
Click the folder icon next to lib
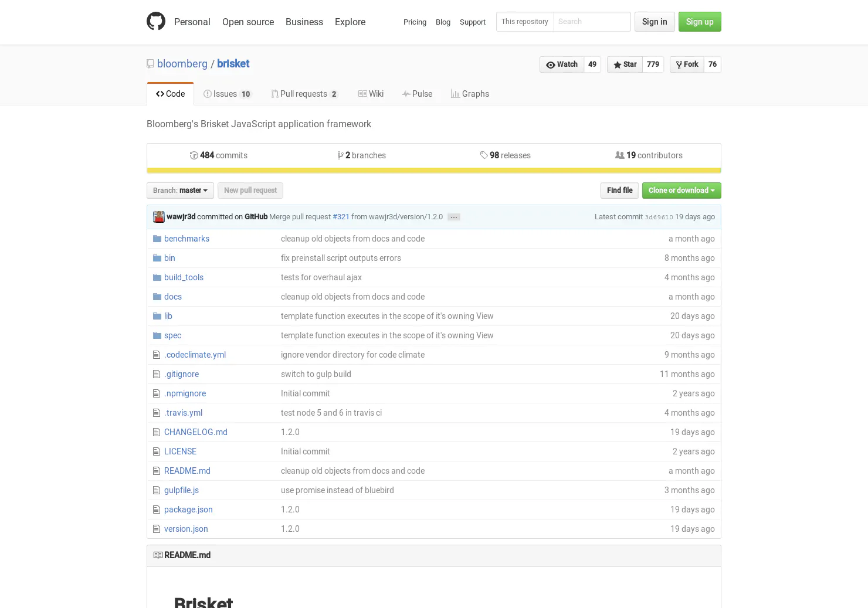157,316
